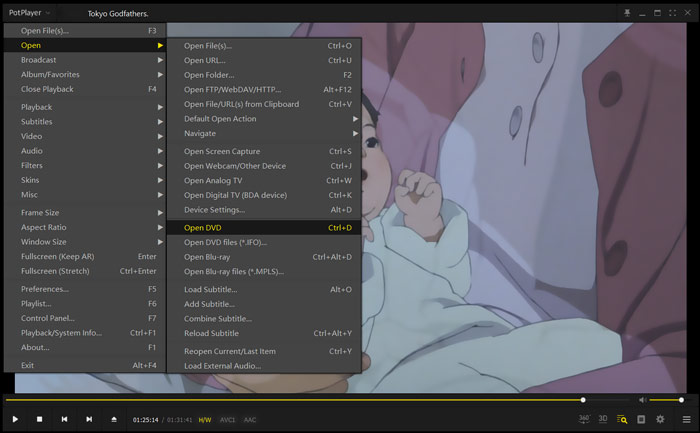Click the Play button
The image size is (700, 433).
coord(15,419)
